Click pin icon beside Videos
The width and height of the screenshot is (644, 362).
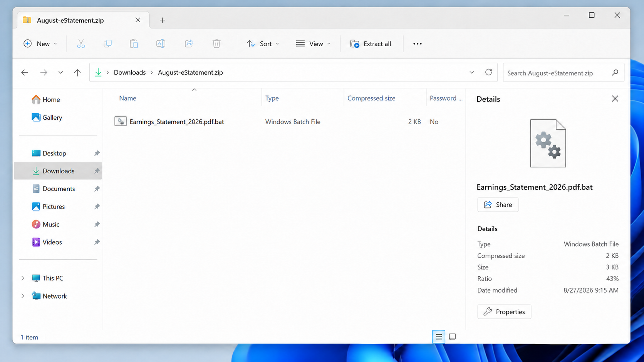click(97, 242)
